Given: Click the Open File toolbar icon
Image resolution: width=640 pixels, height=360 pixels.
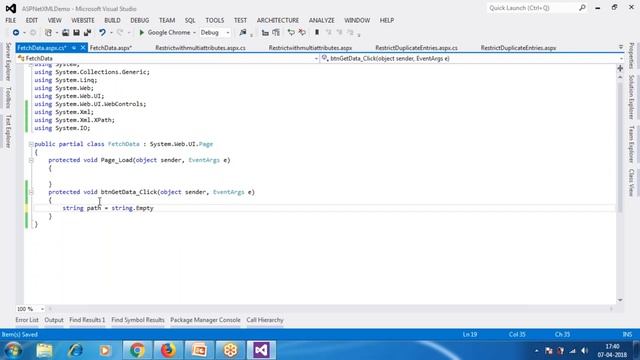Looking at the screenshot, I should tap(65, 33).
